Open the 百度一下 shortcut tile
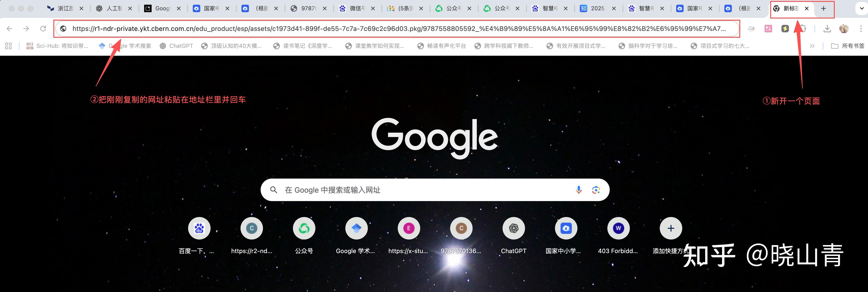 point(199,235)
